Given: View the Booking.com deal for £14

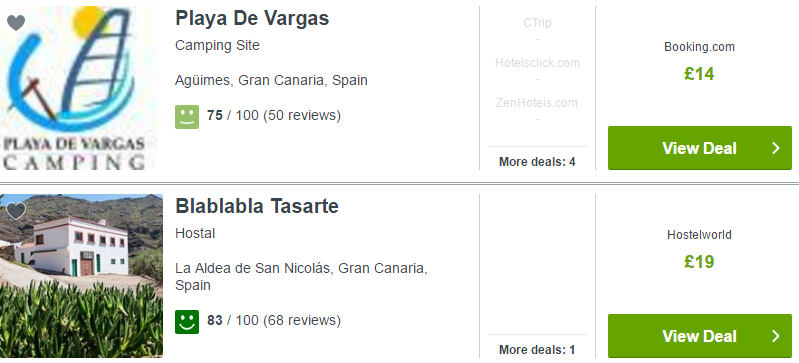Looking at the screenshot, I should click(700, 148).
